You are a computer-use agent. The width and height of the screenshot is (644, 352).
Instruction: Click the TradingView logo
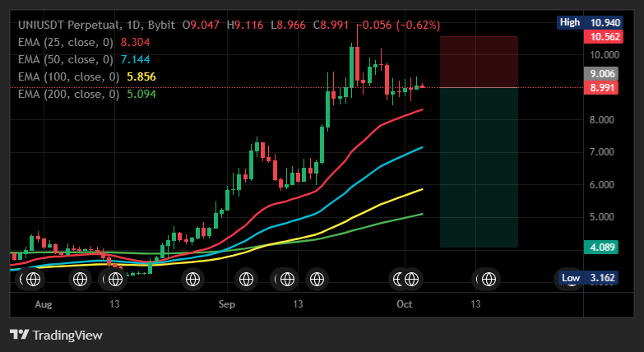[x=56, y=335]
